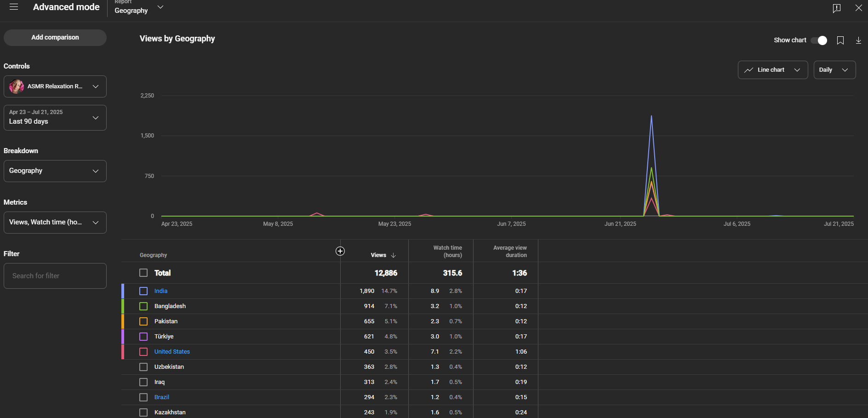This screenshot has height=418, width=868.
Task: Click the send feedback icon
Action: click(837, 8)
